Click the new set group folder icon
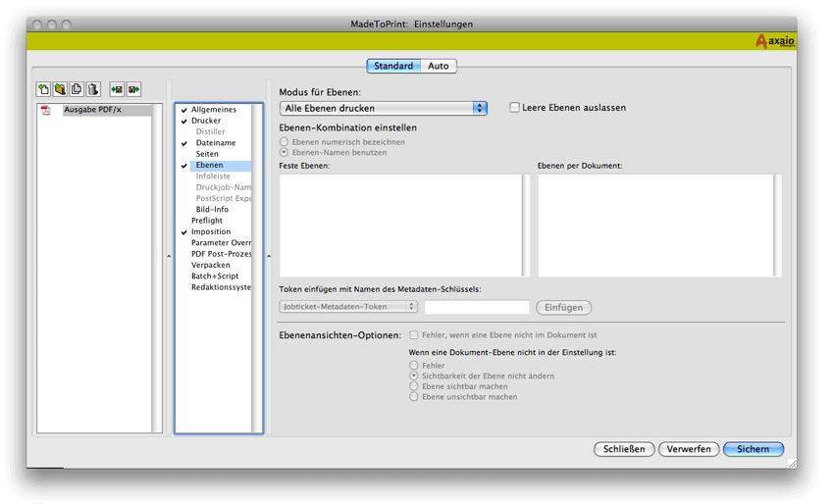Viewport: 834px width, 504px height. point(60,89)
